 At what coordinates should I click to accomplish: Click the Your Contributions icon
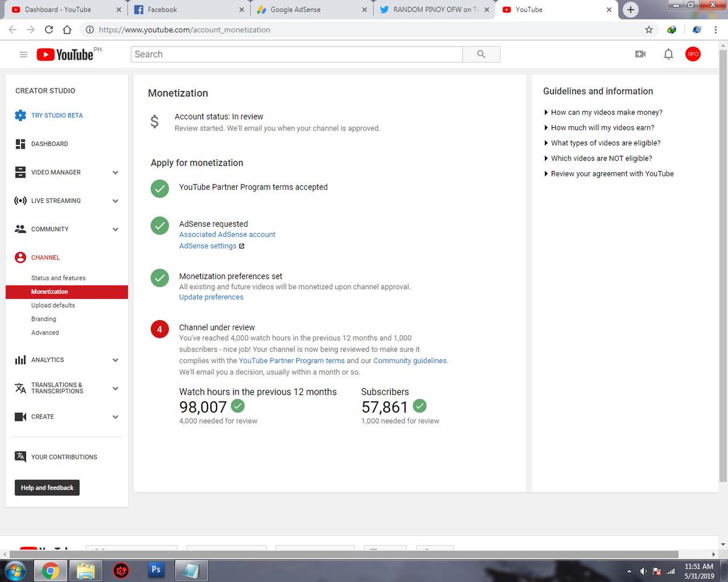[x=20, y=457]
